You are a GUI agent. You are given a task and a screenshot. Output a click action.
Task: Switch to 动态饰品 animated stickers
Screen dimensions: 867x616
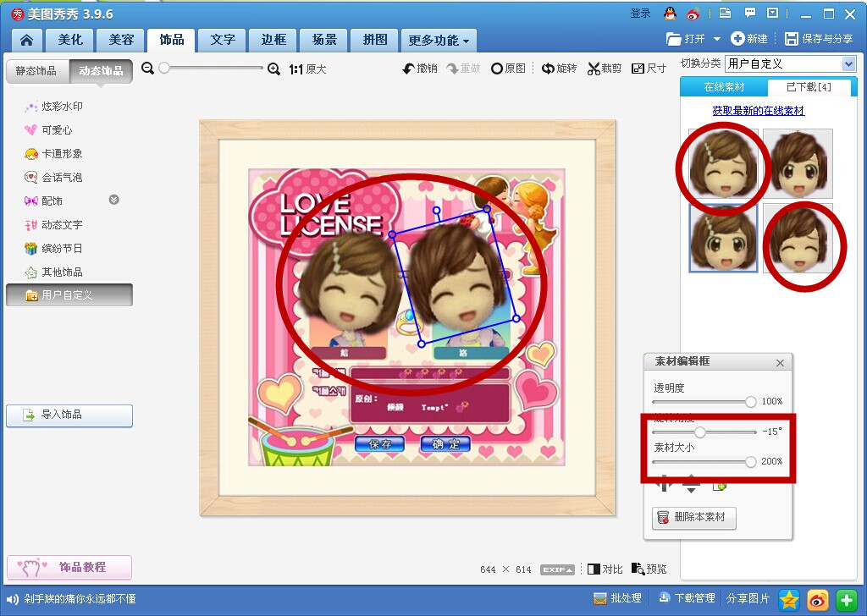[102, 71]
